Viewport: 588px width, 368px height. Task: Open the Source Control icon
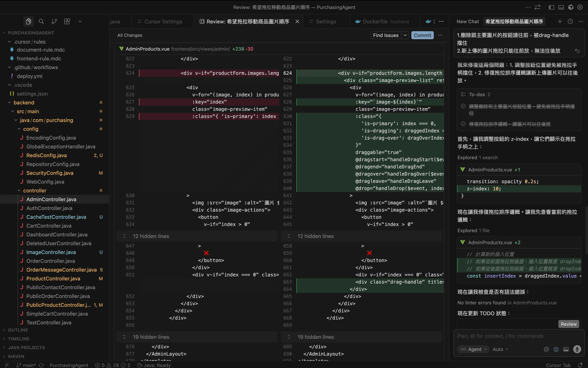[54, 21]
